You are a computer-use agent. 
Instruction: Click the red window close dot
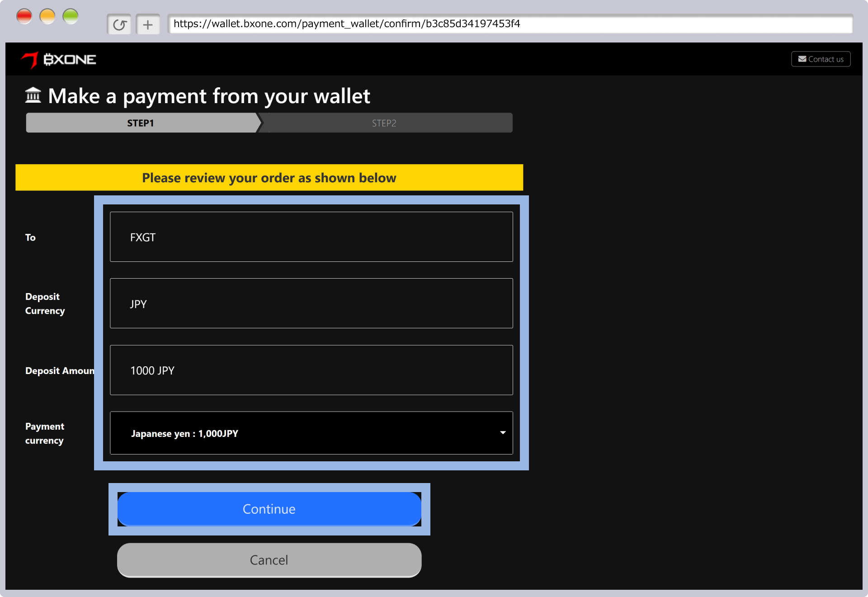tap(24, 17)
